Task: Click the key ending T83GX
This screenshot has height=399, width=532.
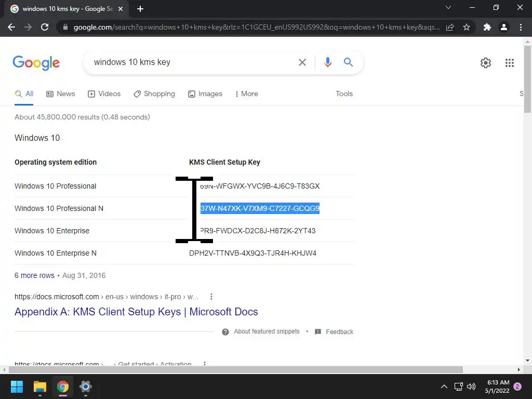Action: tap(260, 187)
